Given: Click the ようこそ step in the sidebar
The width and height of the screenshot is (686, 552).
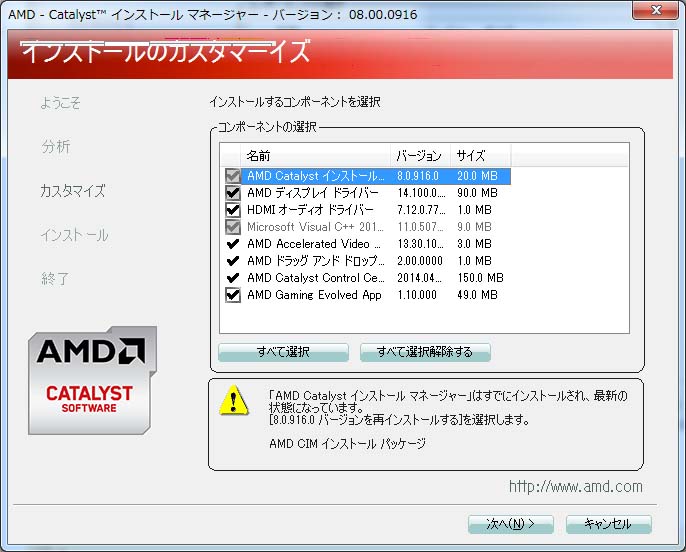Looking at the screenshot, I should point(60,103).
